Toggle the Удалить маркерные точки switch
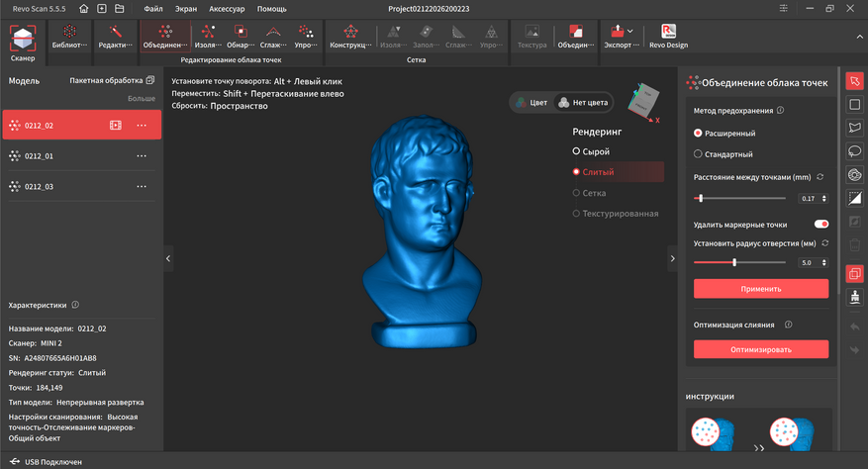This screenshot has width=868, height=469. (820, 224)
